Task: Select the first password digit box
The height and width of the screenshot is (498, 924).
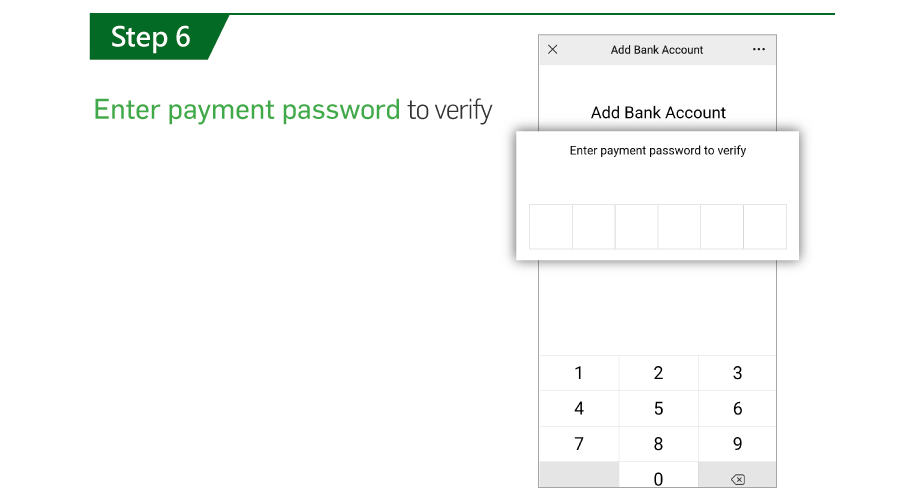Action: (x=550, y=227)
